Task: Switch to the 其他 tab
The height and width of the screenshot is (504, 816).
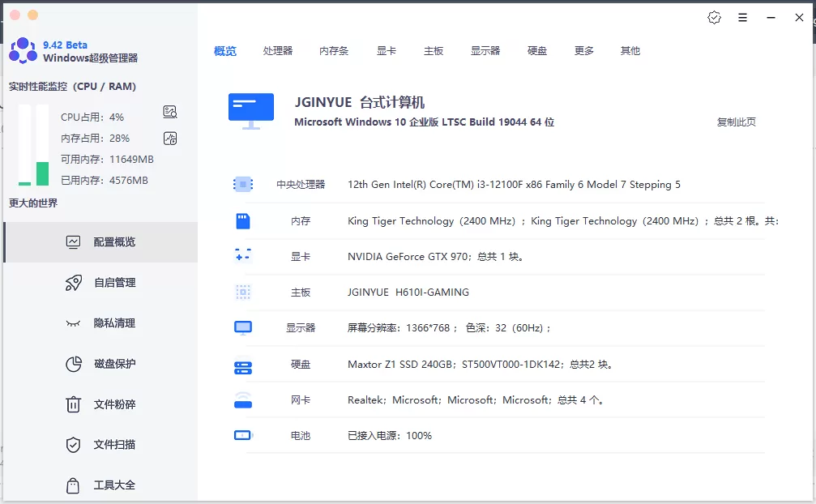Action: tap(630, 50)
